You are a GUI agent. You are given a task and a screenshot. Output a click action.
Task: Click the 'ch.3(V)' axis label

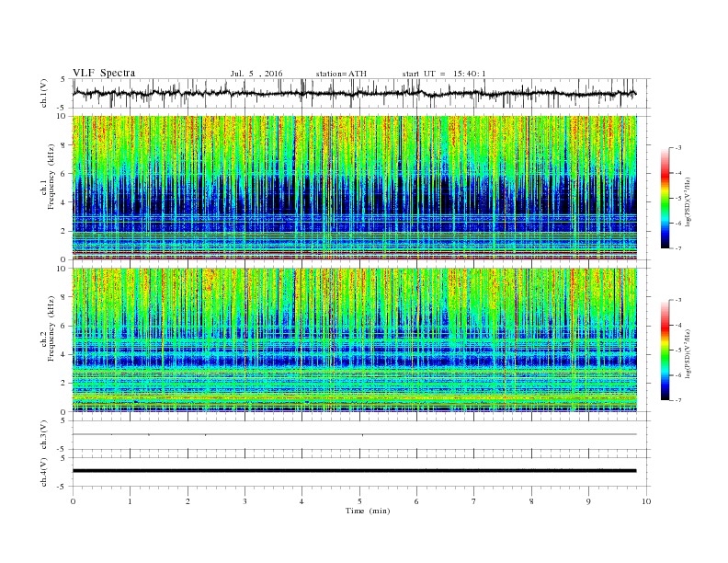pos(44,435)
